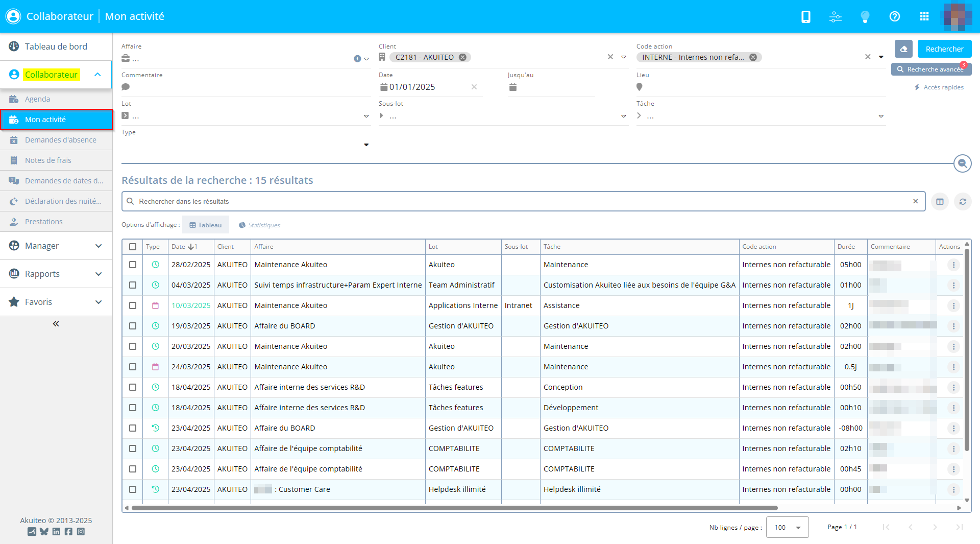This screenshot has width=980, height=544.
Task: Collapse the Collaborateur section
Action: tap(97, 75)
